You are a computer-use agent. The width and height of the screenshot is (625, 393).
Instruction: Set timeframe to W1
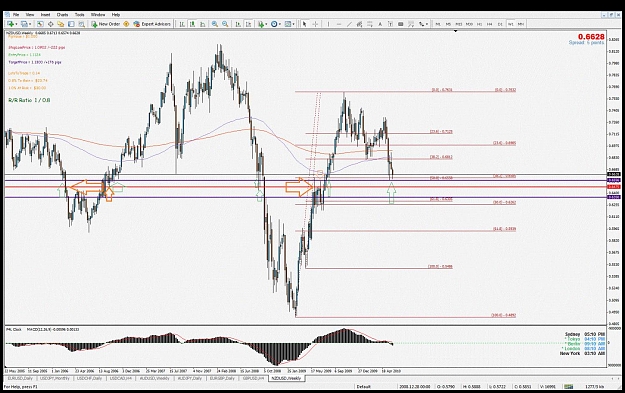point(511,24)
